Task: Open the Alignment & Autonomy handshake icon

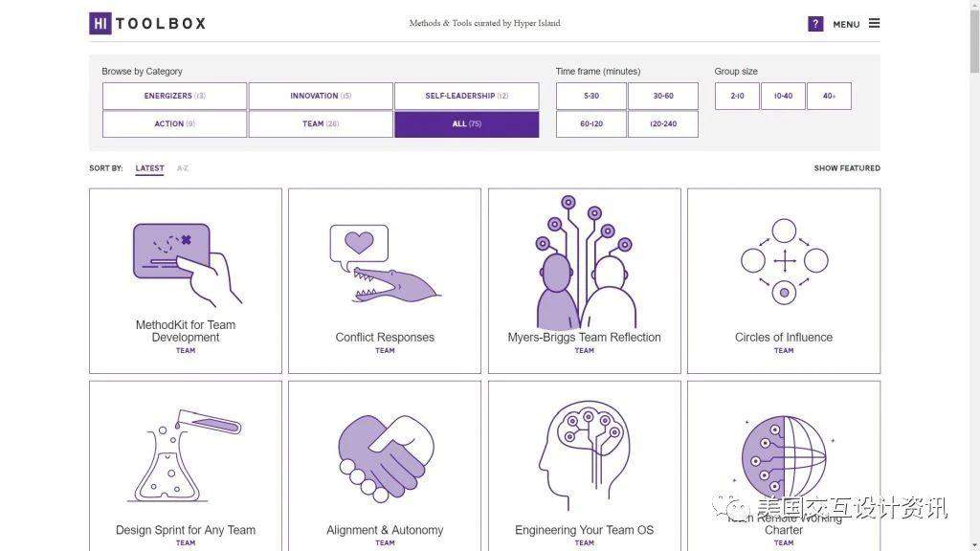Action: 386,458
